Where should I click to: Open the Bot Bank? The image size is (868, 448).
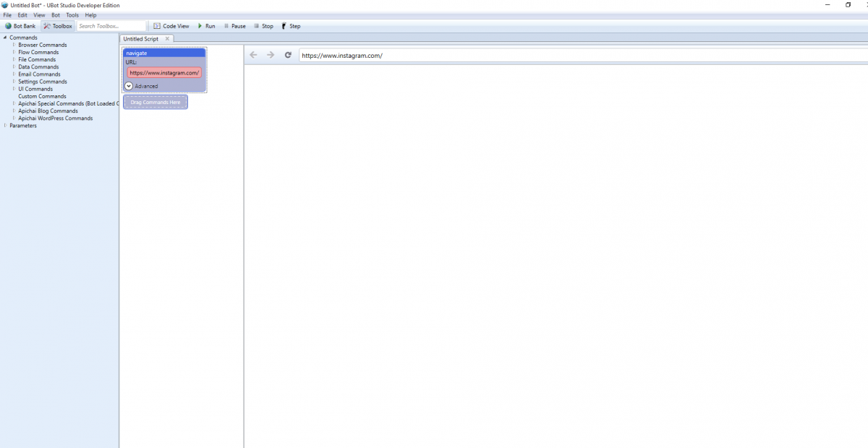pos(20,26)
